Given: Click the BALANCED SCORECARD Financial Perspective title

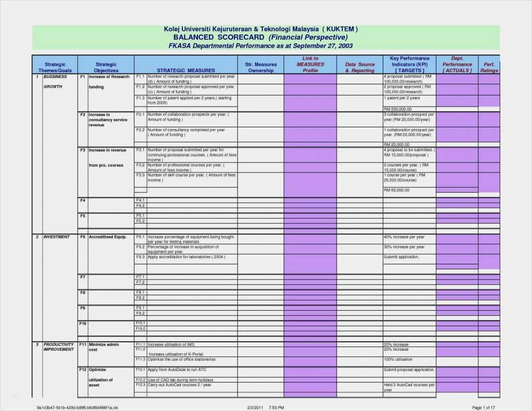Looking at the screenshot, I should pos(259,37).
